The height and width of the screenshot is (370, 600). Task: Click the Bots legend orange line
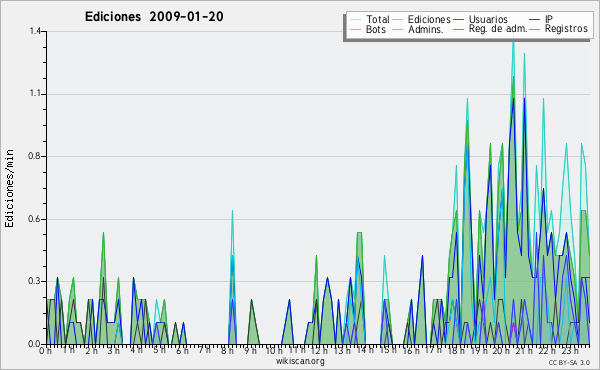(355, 29)
